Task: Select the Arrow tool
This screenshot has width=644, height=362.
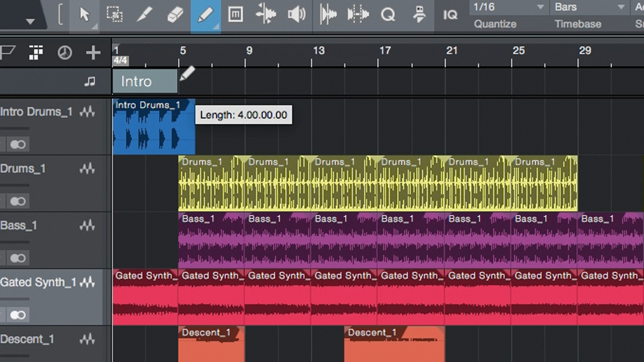Action: (x=85, y=14)
